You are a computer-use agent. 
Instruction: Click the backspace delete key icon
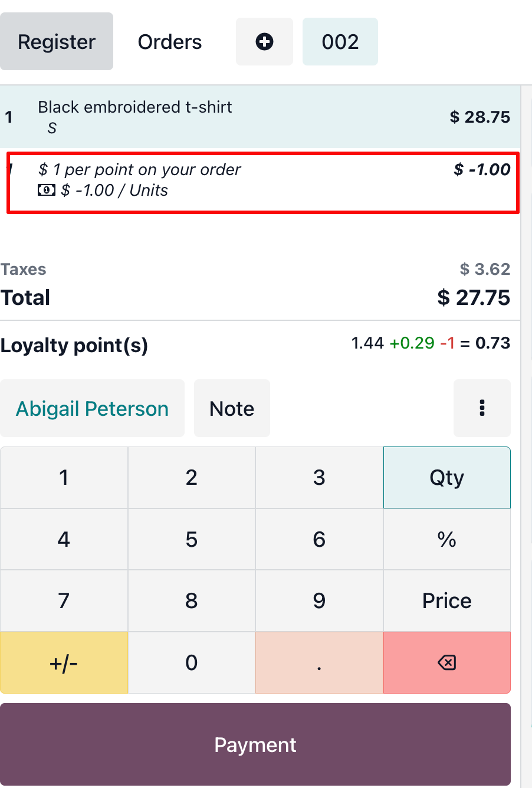click(x=447, y=663)
